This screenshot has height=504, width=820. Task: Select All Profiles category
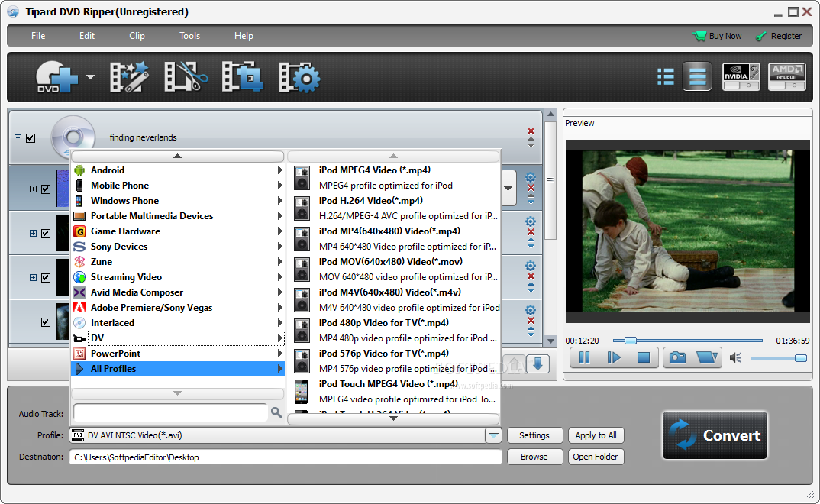point(178,369)
